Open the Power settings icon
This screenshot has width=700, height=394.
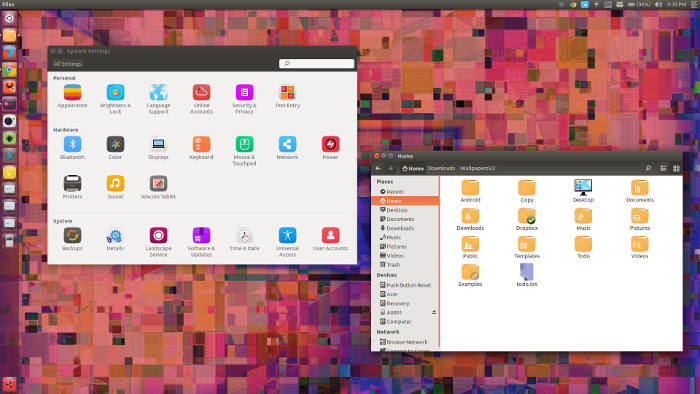coord(330,144)
